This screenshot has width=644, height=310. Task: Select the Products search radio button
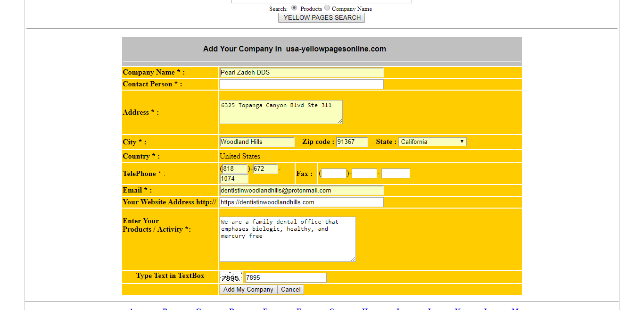click(x=294, y=8)
